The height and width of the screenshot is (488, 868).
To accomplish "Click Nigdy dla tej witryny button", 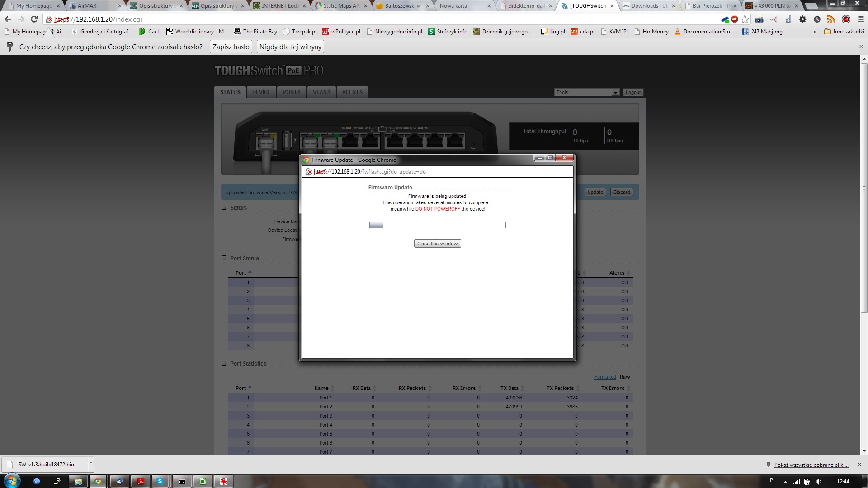I will 291,47.
